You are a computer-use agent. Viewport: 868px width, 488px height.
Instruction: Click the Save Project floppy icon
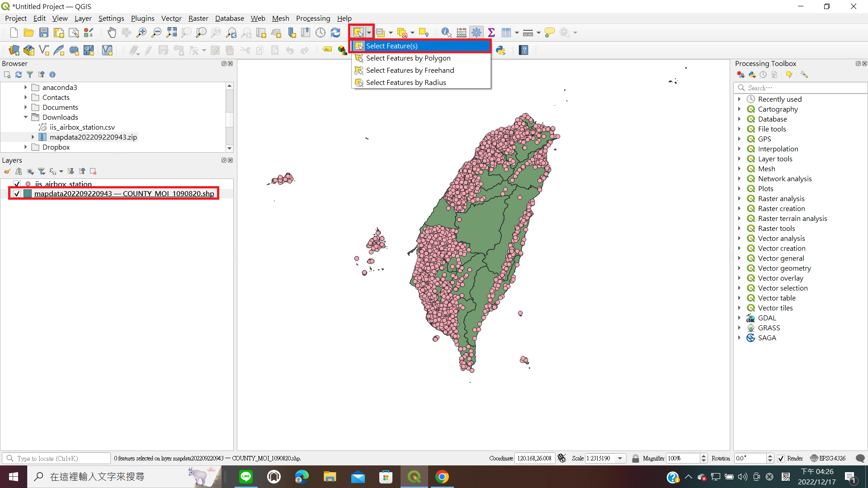click(44, 33)
